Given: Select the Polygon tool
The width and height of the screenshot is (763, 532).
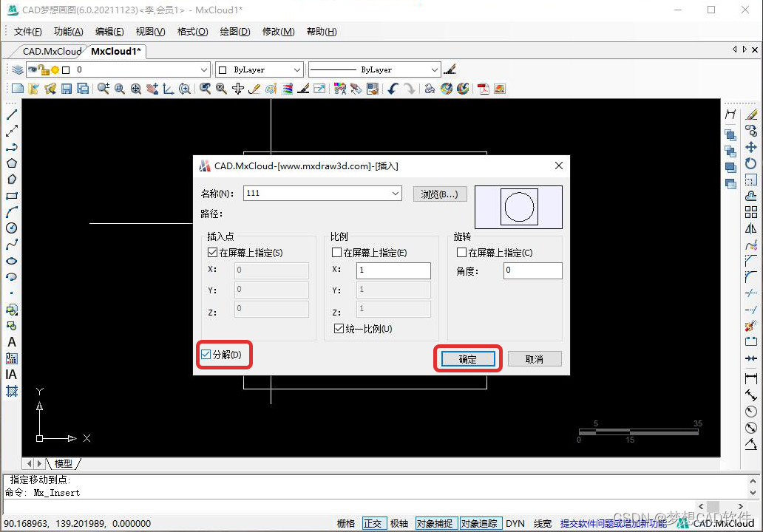Looking at the screenshot, I should click(12, 163).
